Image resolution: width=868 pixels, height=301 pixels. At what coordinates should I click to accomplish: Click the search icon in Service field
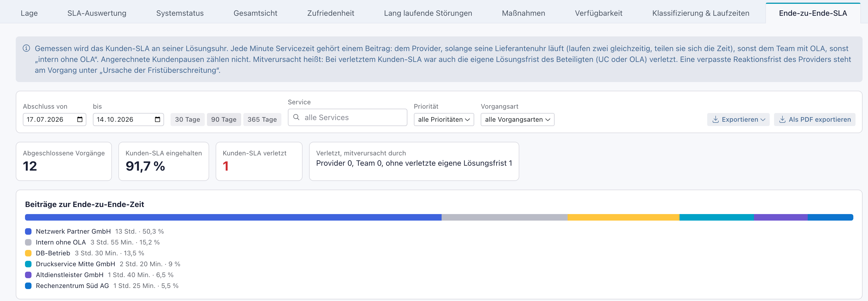coord(296,117)
